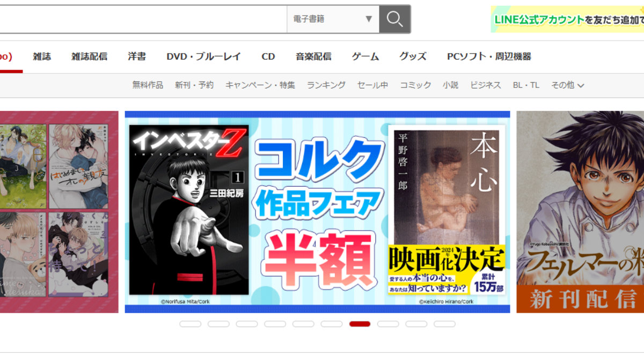View the ランキング page
Viewport: 644px width, 362px height.
click(x=326, y=85)
